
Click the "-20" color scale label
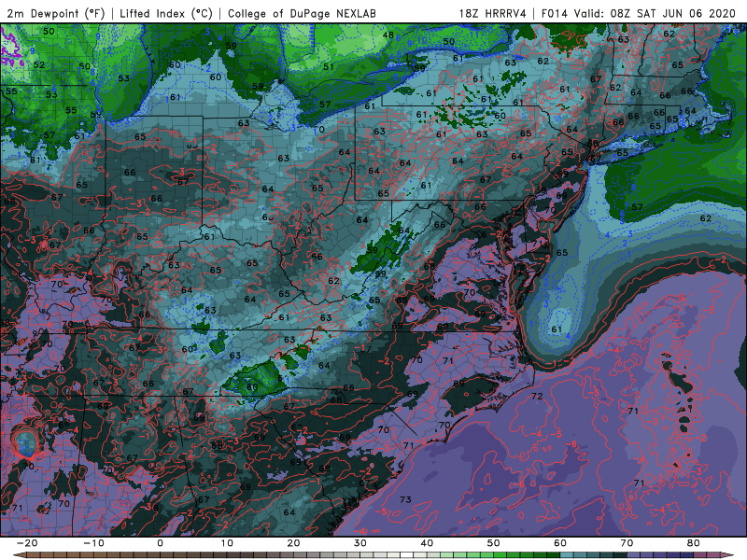(x=27, y=543)
